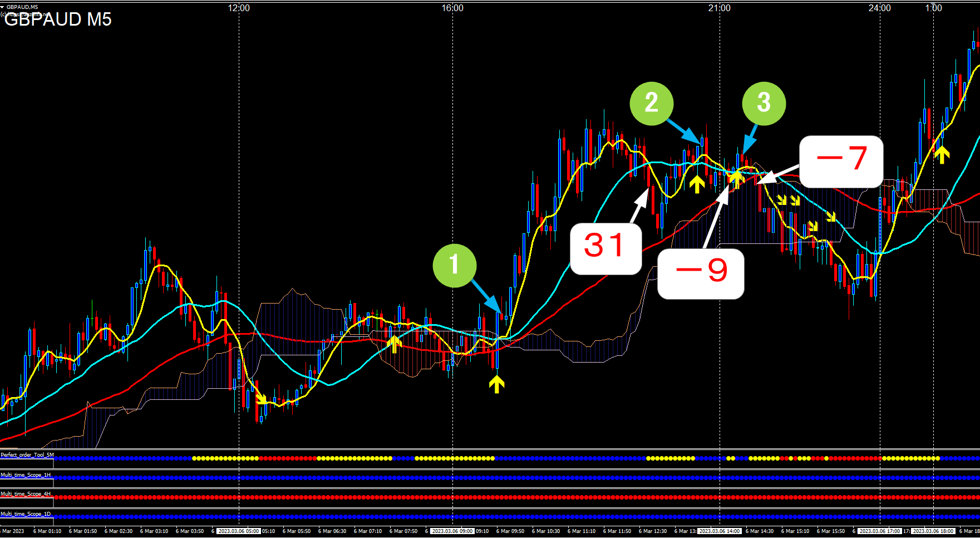Click the 6 Mar 01:10 time axis label

[x=47, y=531]
